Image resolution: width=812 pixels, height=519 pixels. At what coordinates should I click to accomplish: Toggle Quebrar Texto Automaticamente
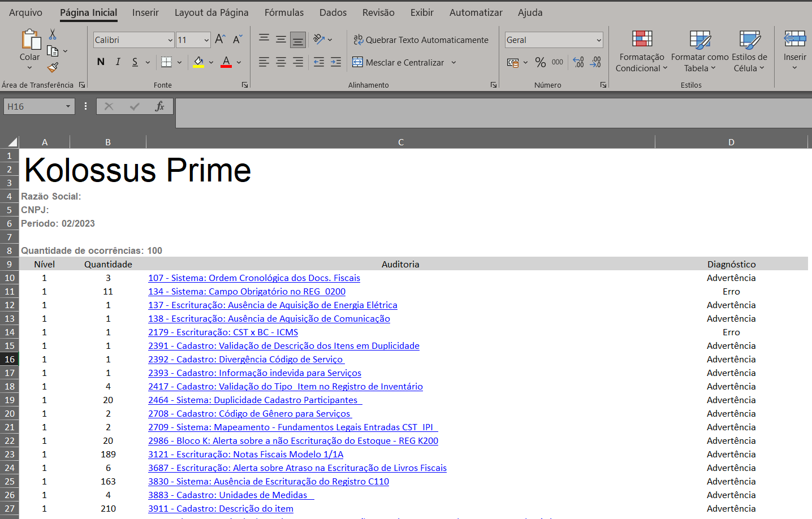[421, 40]
